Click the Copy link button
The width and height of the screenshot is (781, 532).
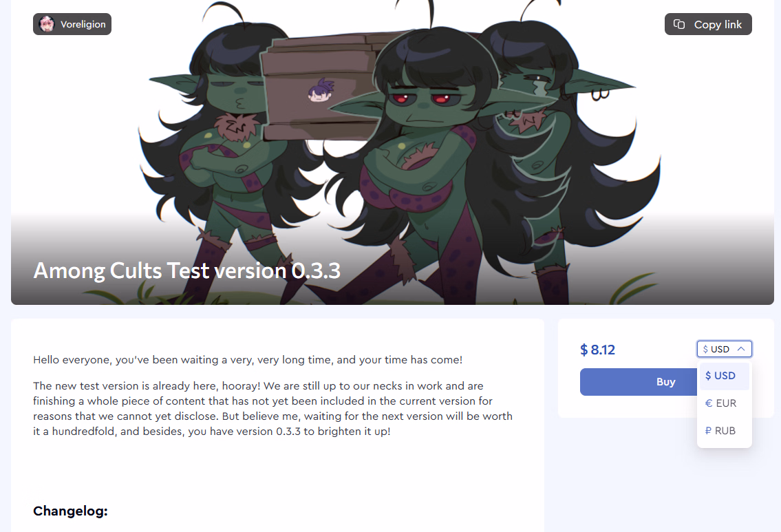click(x=708, y=24)
